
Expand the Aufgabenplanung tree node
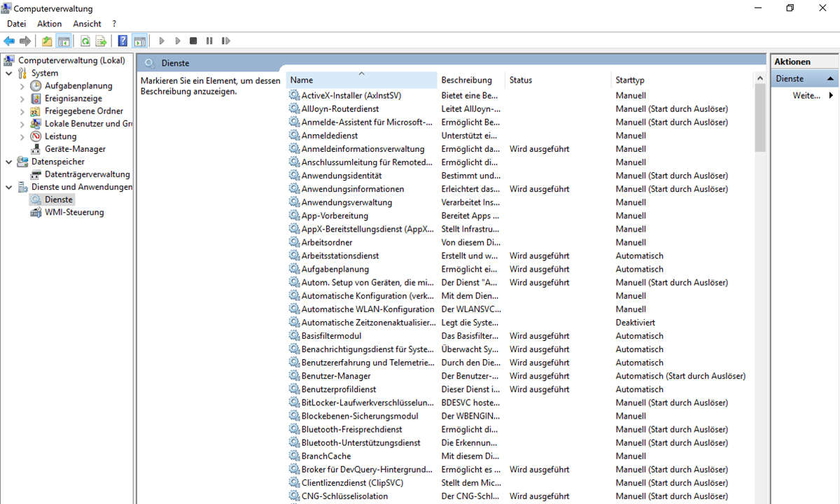coord(22,86)
